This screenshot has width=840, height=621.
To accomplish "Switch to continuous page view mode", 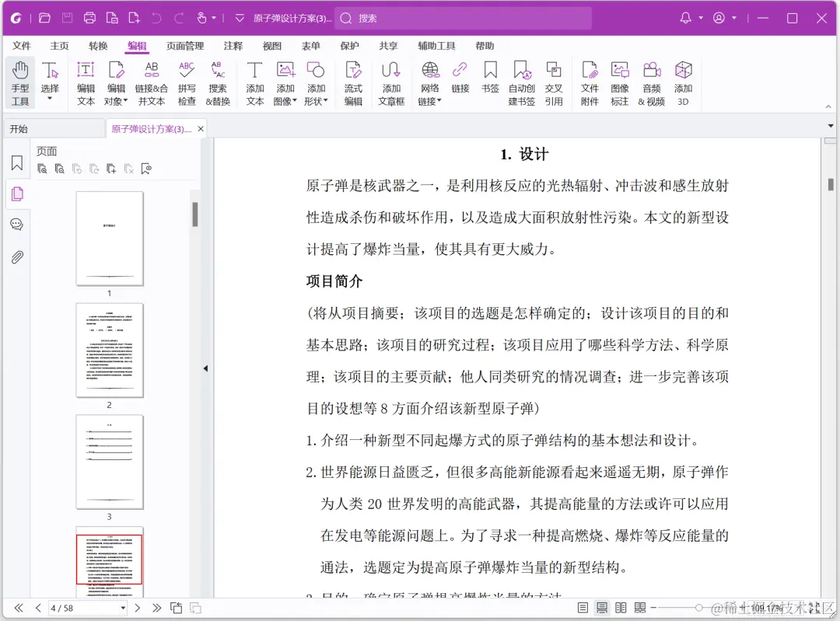I will click(602, 608).
